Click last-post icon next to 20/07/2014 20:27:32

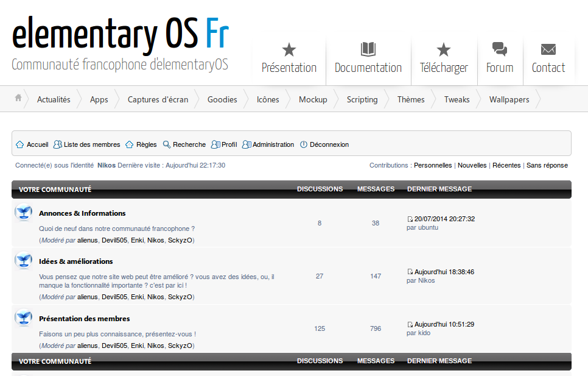click(410, 219)
